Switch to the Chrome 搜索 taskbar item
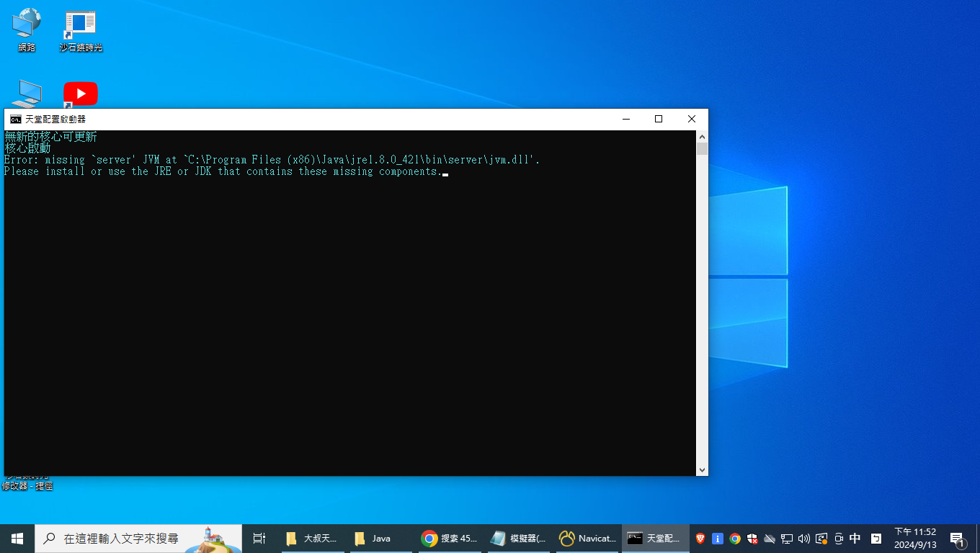This screenshot has width=980, height=553. (449, 539)
